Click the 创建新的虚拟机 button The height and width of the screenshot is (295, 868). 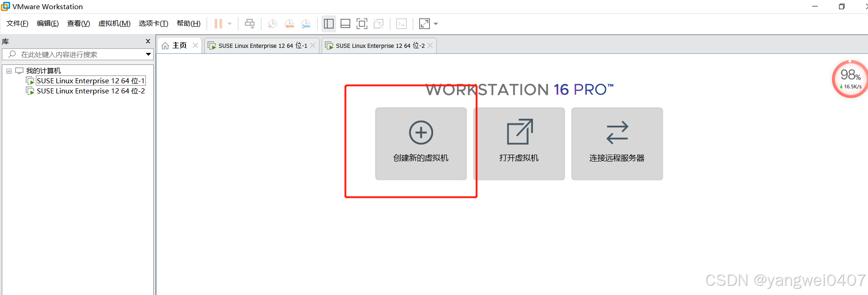pyautogui.click(x=421, y=144)
